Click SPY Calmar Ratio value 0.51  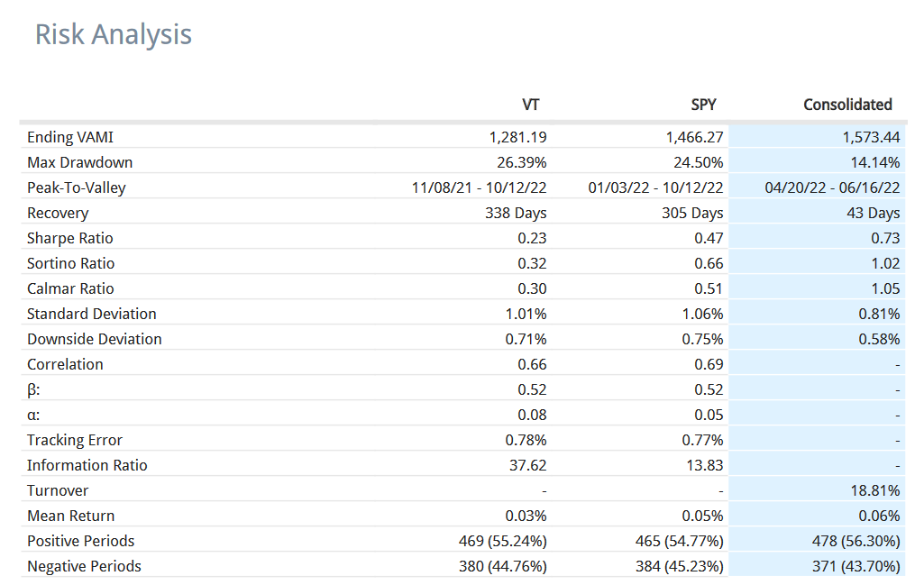[x=709, y=289]
